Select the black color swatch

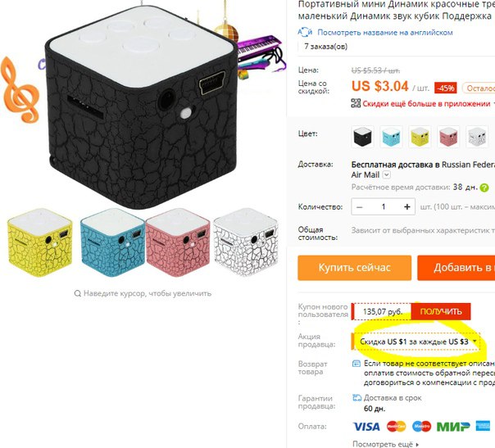(x=362, y=136)
